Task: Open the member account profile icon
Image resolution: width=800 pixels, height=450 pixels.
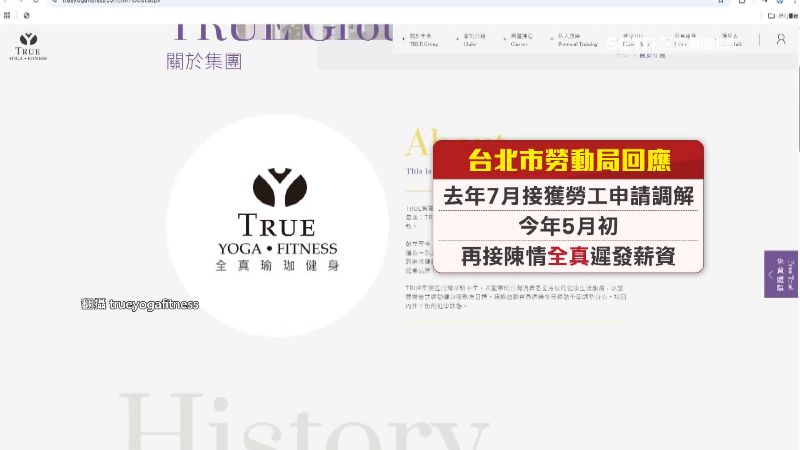Action: point(781,39)
